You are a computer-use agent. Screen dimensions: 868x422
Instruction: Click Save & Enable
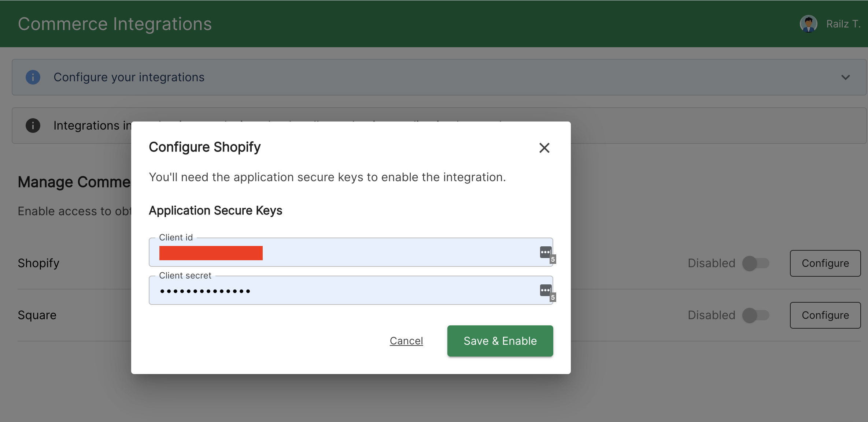(500, 341)
